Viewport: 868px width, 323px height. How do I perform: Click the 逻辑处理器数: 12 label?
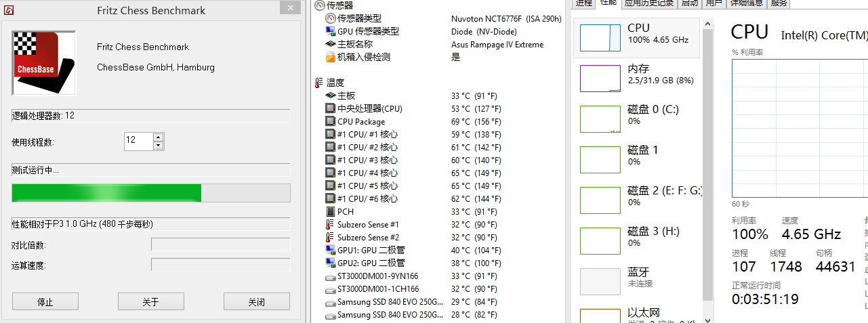coord(43,116)
